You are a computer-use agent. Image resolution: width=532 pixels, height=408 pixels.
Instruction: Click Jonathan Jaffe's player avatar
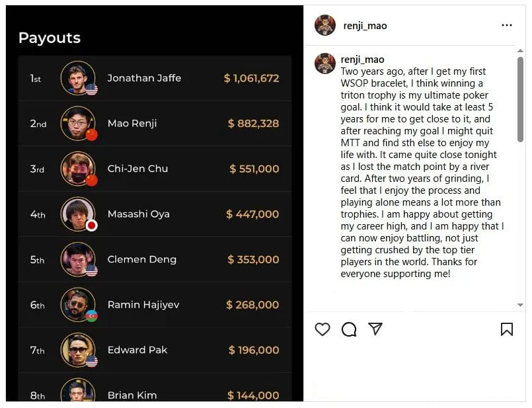click(x=78, y=78)
